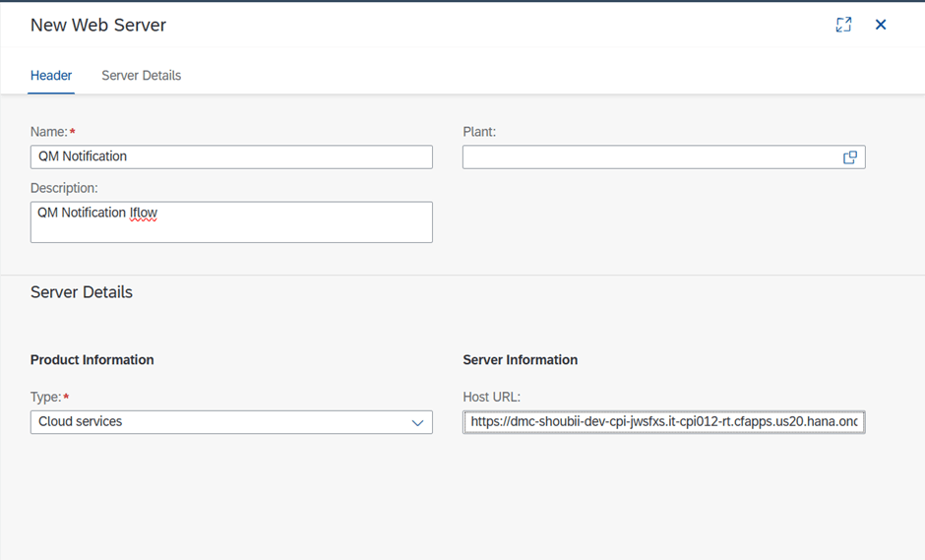Click into the Name field with QM Notification
Viewport: 925px width, 560px height.
[x=231, y=156]
